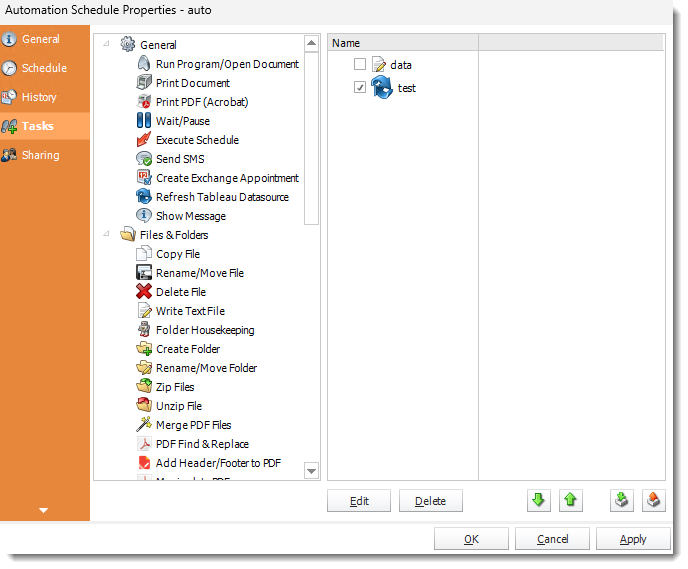Collapse the Files & Folders category

click(x=106, y=235)
